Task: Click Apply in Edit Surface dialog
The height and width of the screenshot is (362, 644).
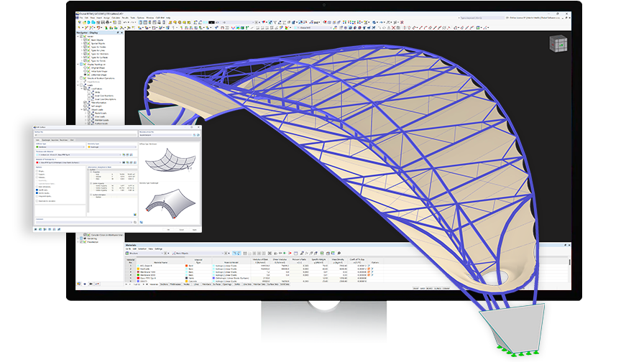Action: click(194, 230)
